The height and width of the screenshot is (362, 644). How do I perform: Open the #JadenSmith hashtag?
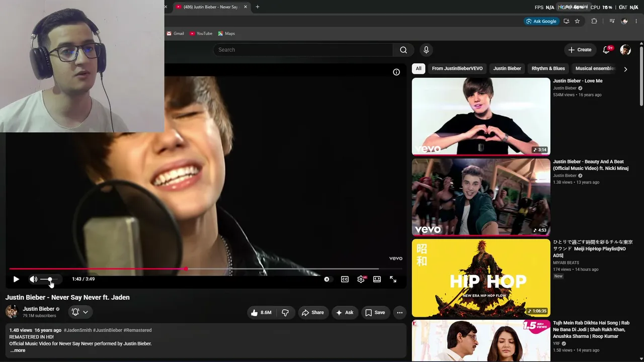77,330
